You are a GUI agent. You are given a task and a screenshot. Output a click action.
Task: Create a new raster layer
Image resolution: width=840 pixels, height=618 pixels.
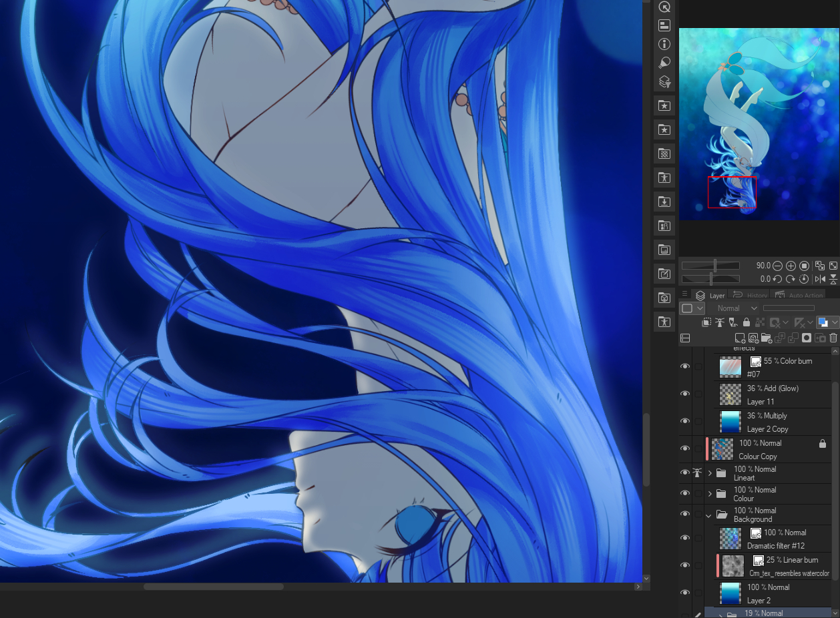pyautogui.click(x=739, y=338)
